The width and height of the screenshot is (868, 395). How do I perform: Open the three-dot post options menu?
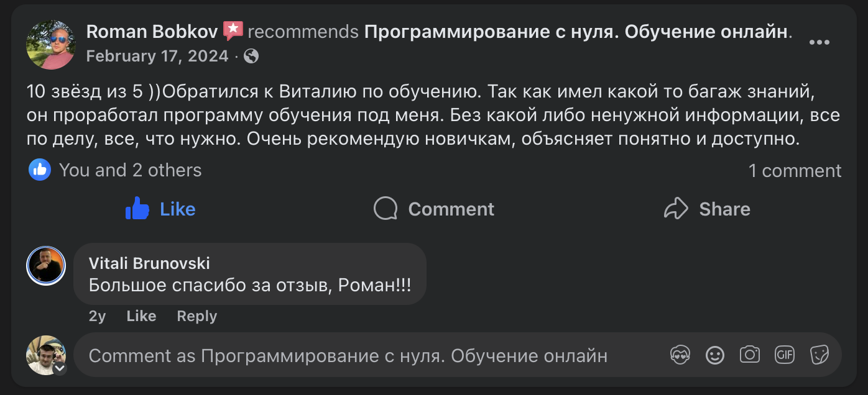pos(820,42)
